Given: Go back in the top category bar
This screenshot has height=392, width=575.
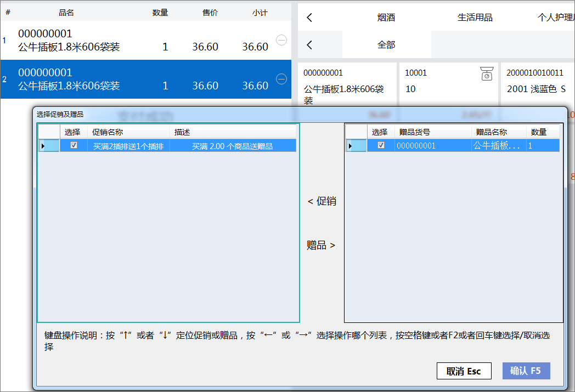Looking at the screenshot, I should pos(309,17).
